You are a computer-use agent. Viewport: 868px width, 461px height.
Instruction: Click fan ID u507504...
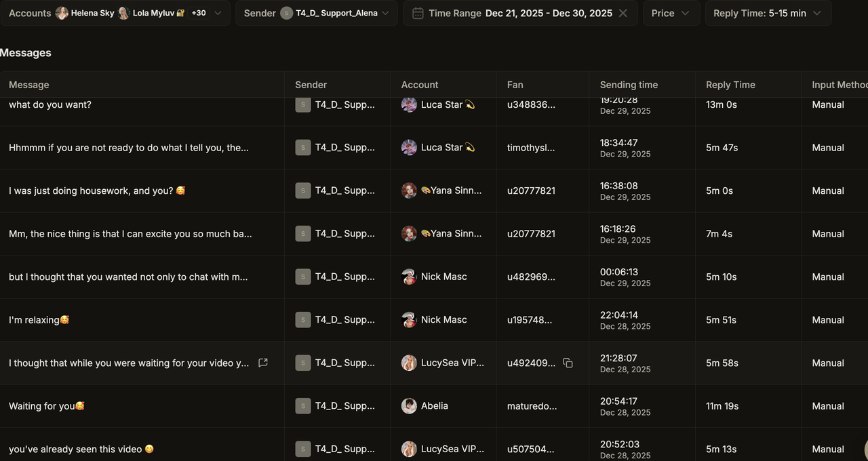click(531, 449)
